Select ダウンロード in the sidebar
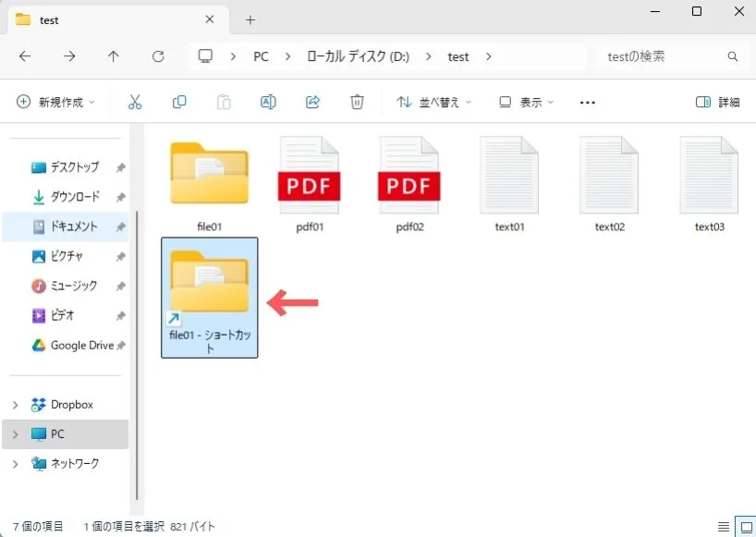Screen dimensions: 756x537 coord(74,197)
